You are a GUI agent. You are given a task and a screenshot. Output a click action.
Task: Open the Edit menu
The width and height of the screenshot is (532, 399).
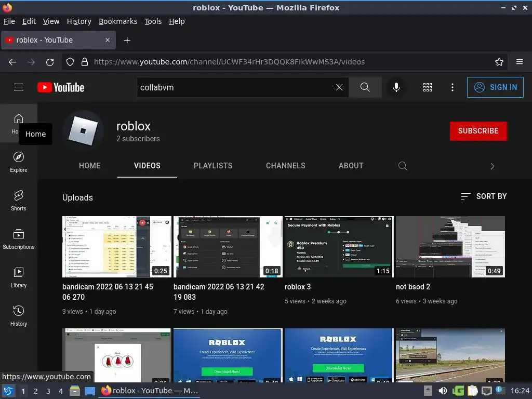pyautogui.click(x=29, y=21)
